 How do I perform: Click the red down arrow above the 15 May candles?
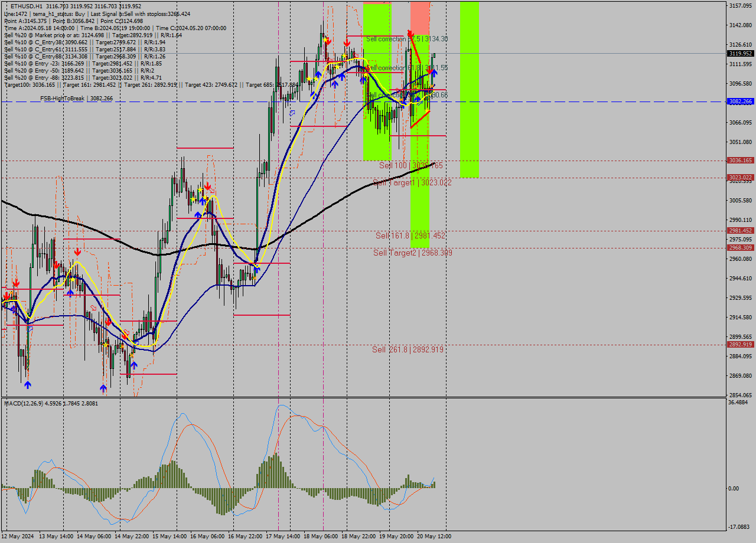[x=207, y=186]
